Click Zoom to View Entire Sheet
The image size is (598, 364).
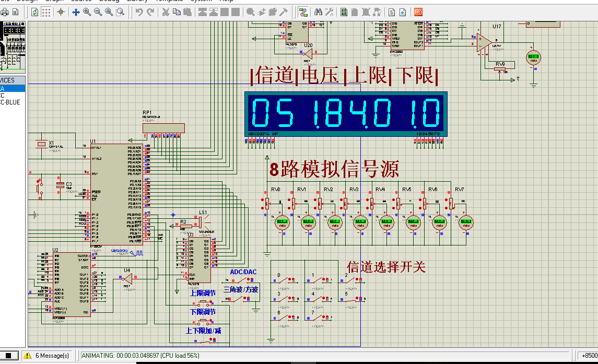point(109,12)
